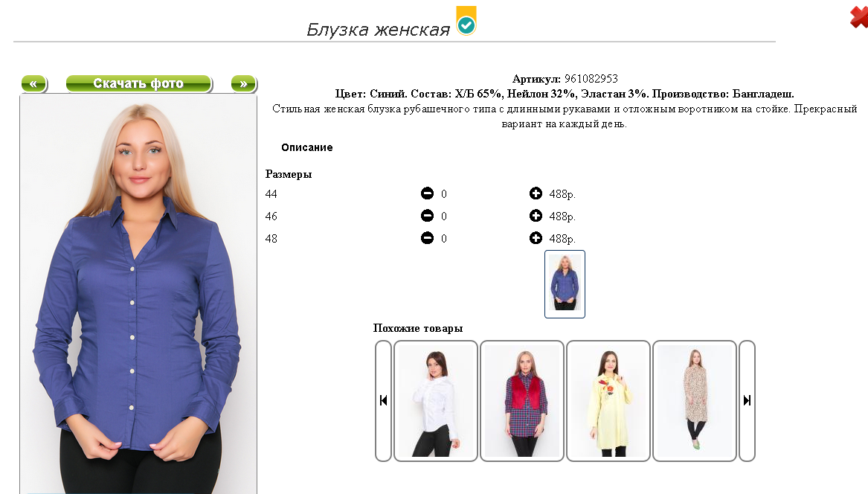868x494 pixels.
Task: Slide similar products carousel to the right
Action: click(747, 401)
